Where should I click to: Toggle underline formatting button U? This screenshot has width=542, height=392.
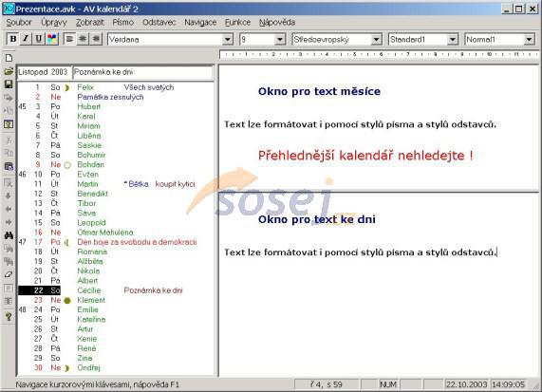pyautogui.click(x=39, y=39)
